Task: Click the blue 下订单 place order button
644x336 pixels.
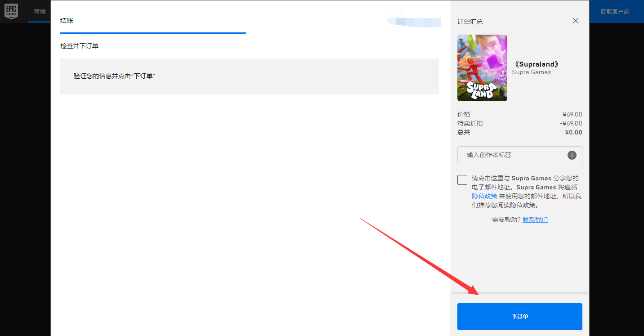Action: 519,317
